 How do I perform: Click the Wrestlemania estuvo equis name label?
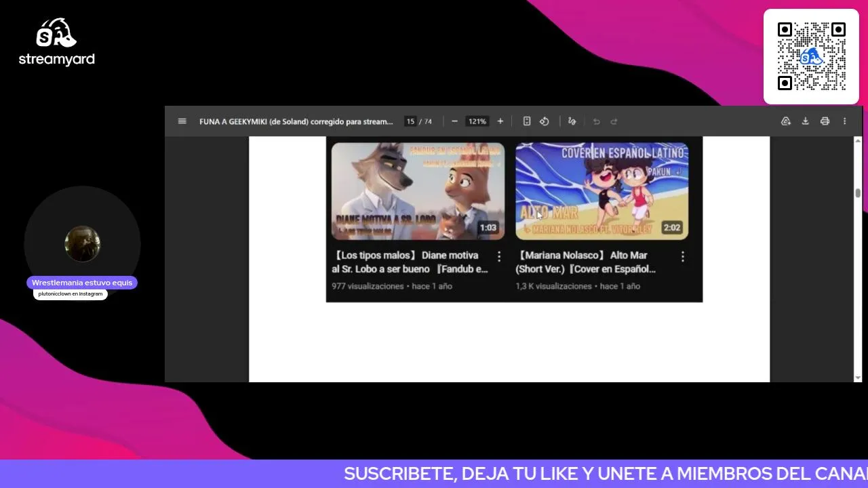[82, 283]
